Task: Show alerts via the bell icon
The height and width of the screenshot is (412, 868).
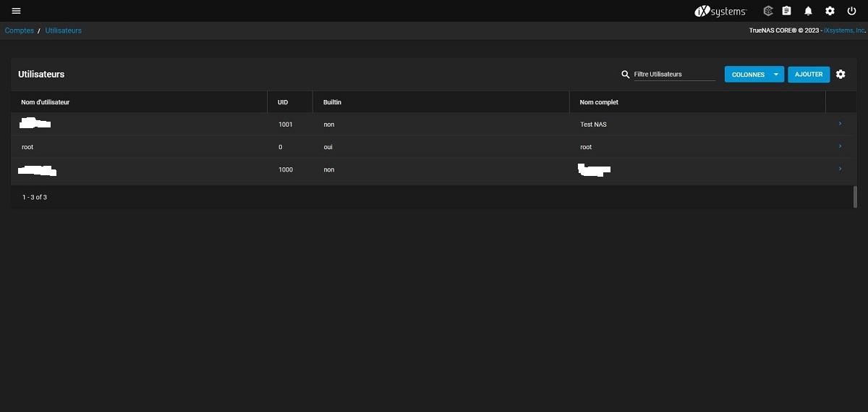Action: tap(809, 11)
